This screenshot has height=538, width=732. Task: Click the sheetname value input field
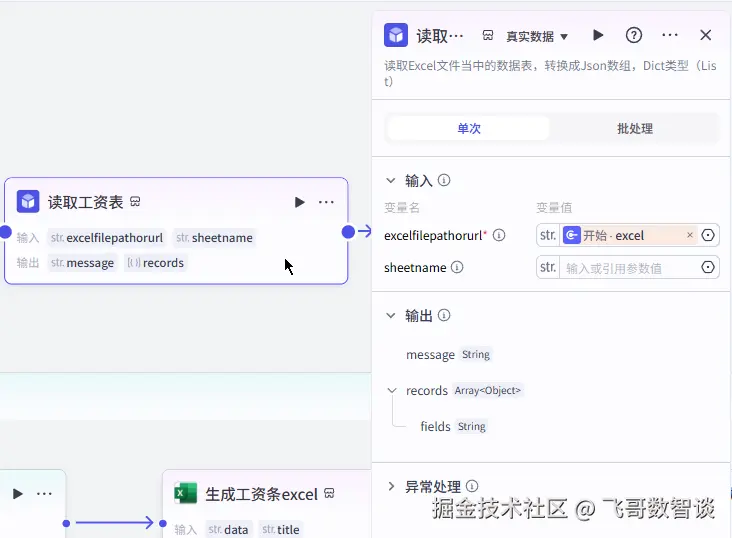click(628, 268)
